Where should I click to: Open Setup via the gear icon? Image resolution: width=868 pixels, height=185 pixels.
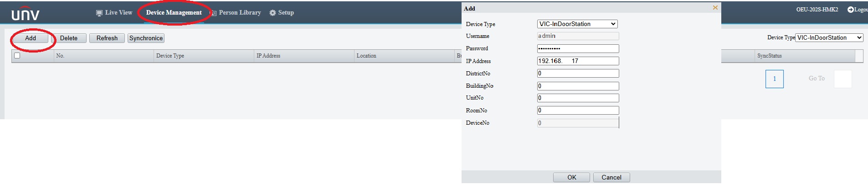(273, 13)
